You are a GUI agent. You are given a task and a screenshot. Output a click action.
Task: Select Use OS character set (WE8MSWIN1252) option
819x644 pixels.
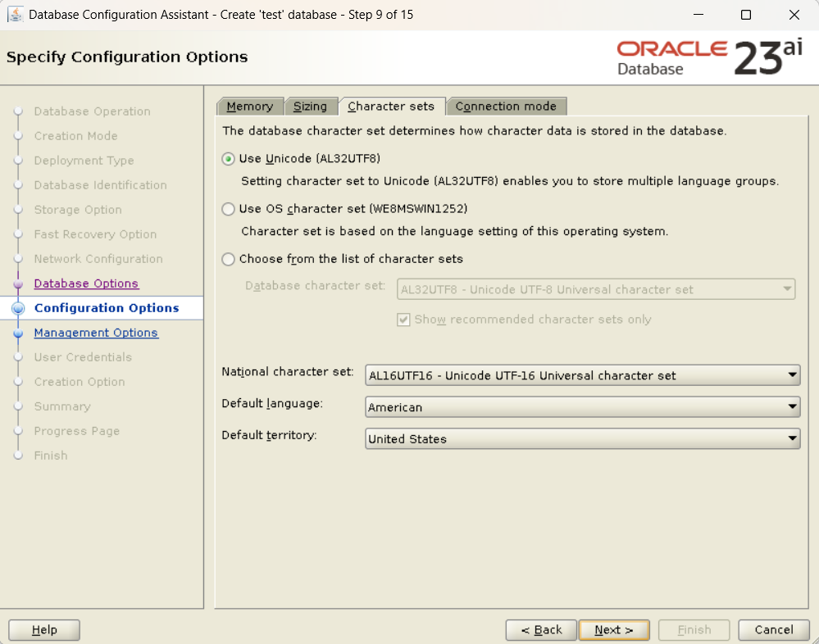tap(228, 209)
